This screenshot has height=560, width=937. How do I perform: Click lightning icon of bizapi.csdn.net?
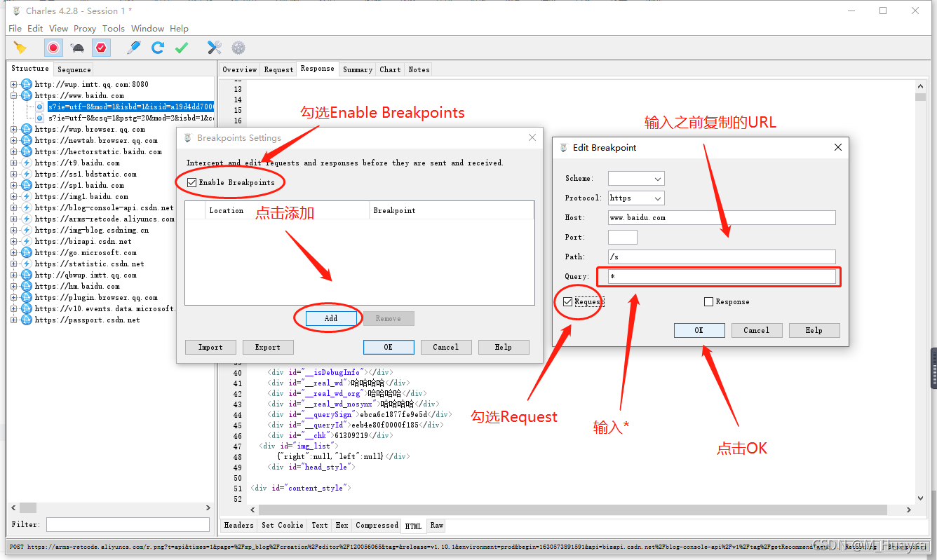(27, 241)
